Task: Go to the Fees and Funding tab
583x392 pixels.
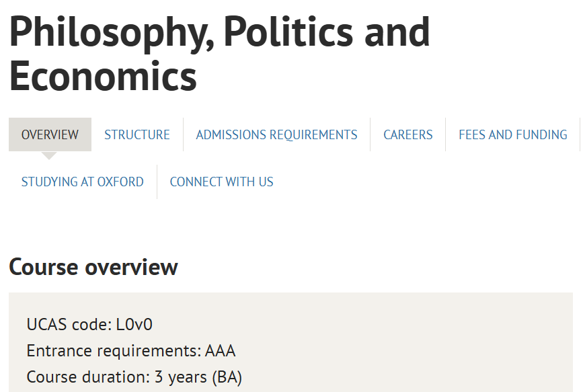Action: click(x=512, y=134)
